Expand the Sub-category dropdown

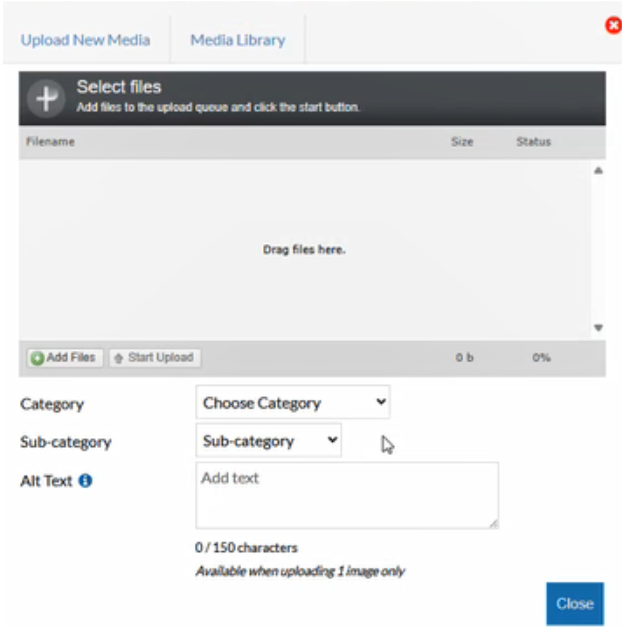point(268,441)
